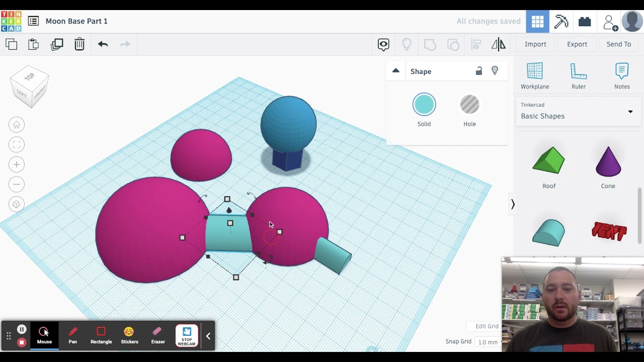The image size is (644, 362).
Task: Click Home view button
Action: pos(17,125)
